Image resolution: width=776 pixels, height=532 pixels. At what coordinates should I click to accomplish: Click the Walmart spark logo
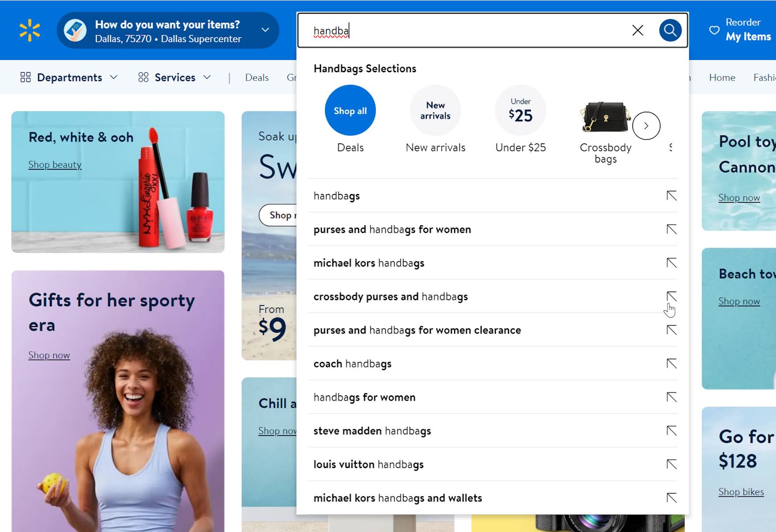click(x=30, y=30)
